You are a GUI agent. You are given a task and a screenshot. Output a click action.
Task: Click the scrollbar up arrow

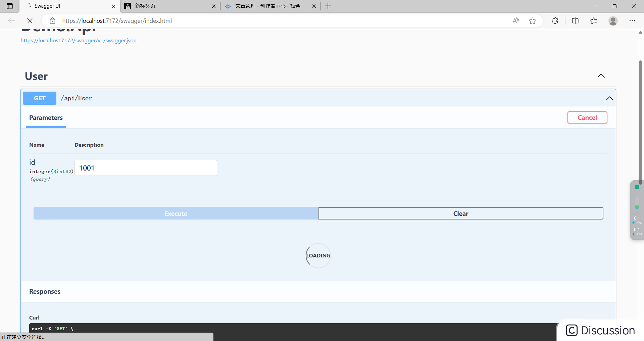click(x=640, y=33)
